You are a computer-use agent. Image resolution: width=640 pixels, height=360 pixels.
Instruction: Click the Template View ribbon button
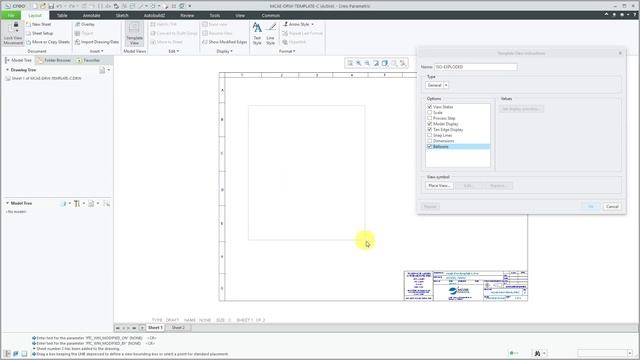tap(134, 34)
